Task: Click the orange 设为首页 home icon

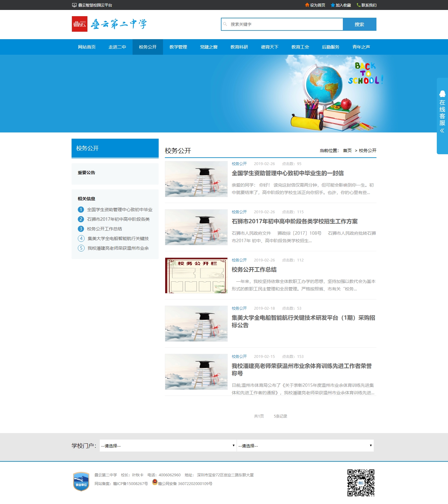Action: point(307,5)
